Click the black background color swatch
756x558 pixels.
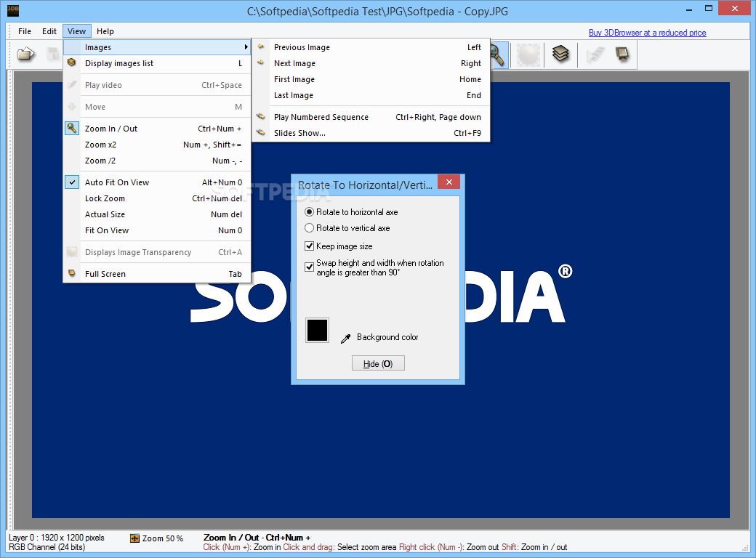317,330
